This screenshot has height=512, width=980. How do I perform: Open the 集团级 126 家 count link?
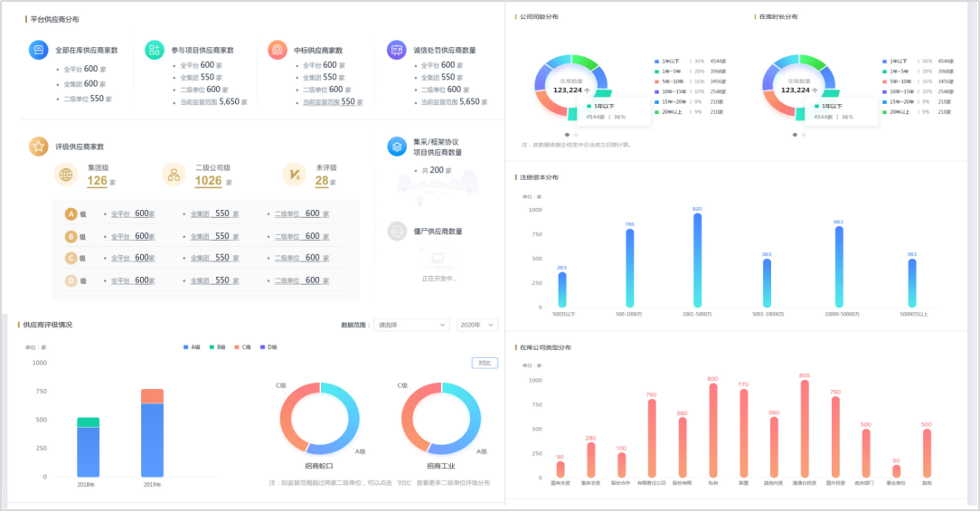pyautogui.click(x=98, y=181)
